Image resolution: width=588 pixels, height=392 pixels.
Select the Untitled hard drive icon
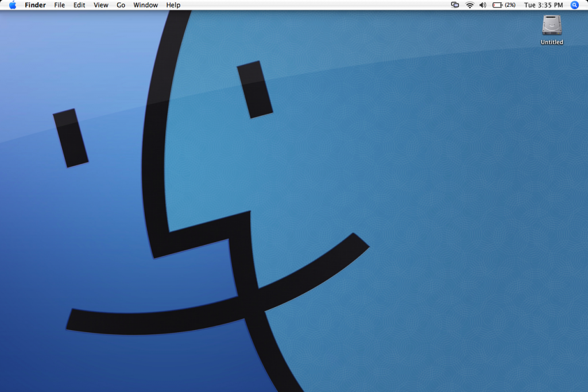click(552, 25)
